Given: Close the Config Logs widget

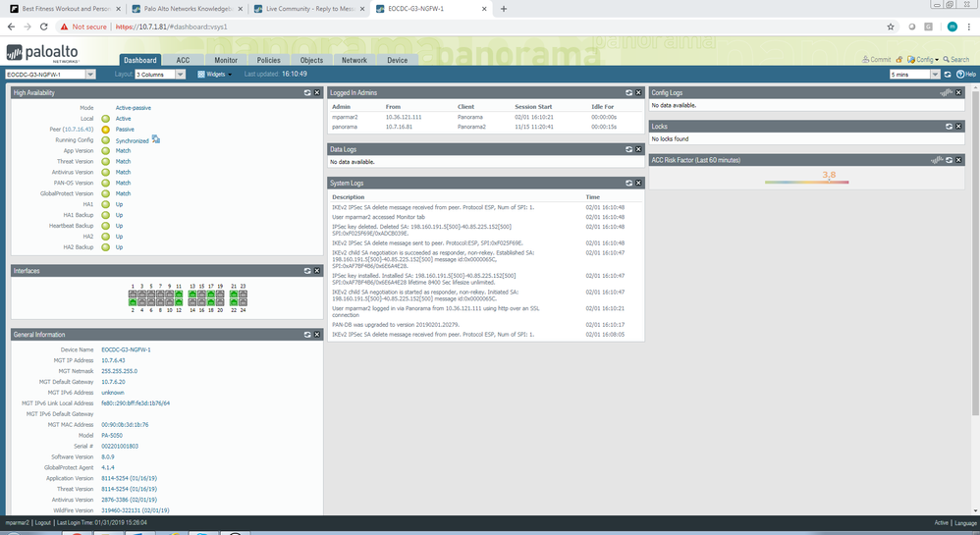Looking at the screenshot, I should pyautogui.click(x=958, y=92).
